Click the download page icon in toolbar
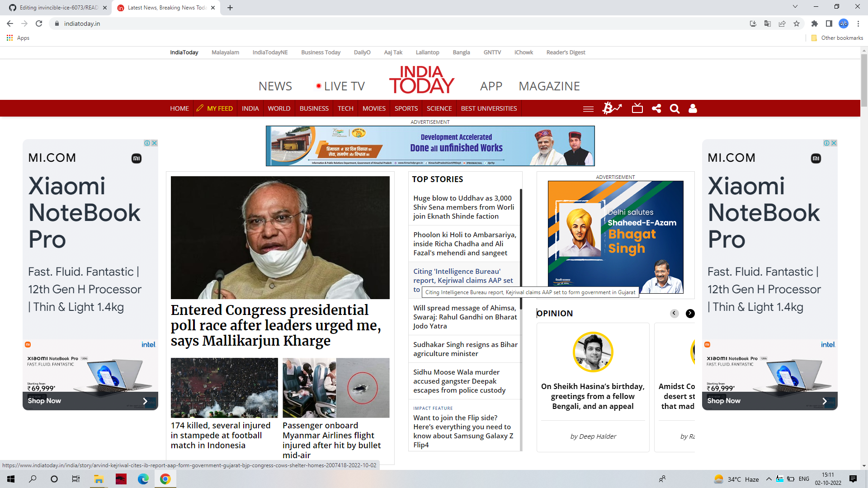Image resolution: width=868 pixels, height=488 pixels. [x=753, y=23]
